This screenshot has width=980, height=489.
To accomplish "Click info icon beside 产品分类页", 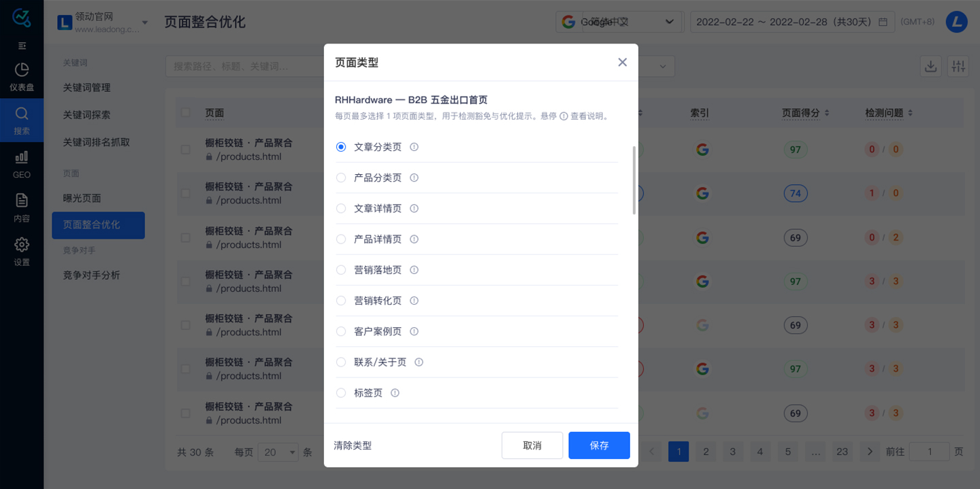I will tap(414, 178).
